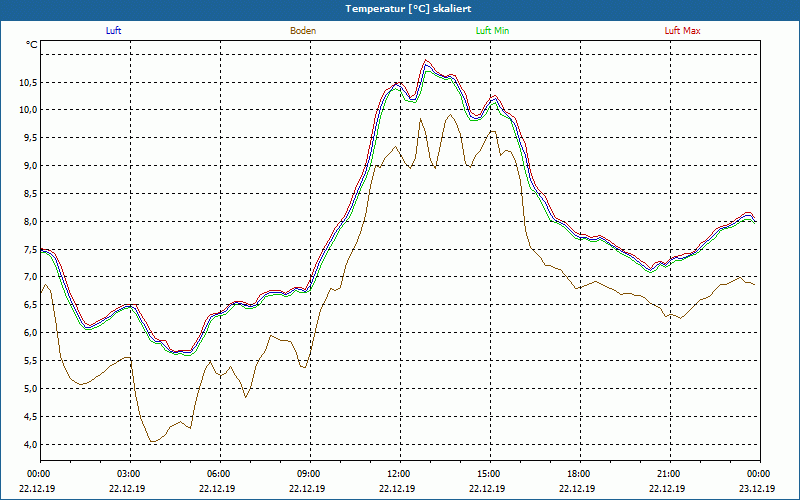Click the chart title Temperatur [°C] skaliert
Screen dimensions: 800x500
click(x=408, y=9)
